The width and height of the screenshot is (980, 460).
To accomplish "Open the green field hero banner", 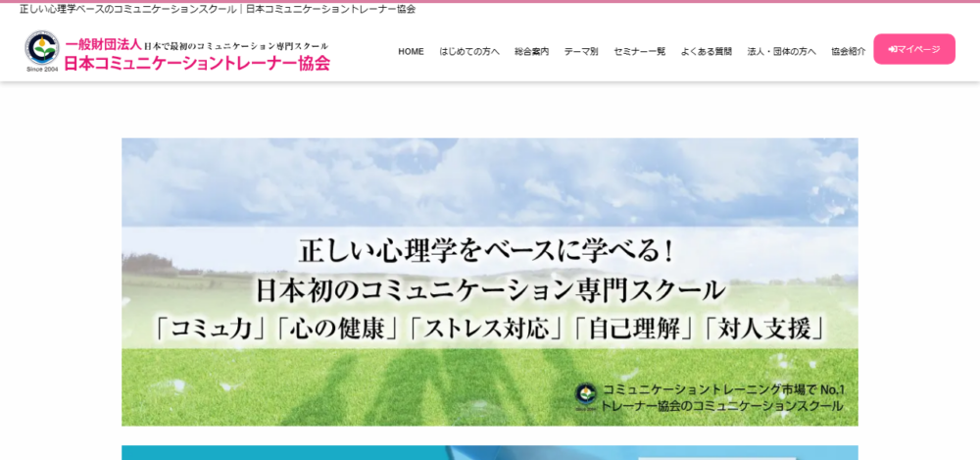I will point(489,281).
